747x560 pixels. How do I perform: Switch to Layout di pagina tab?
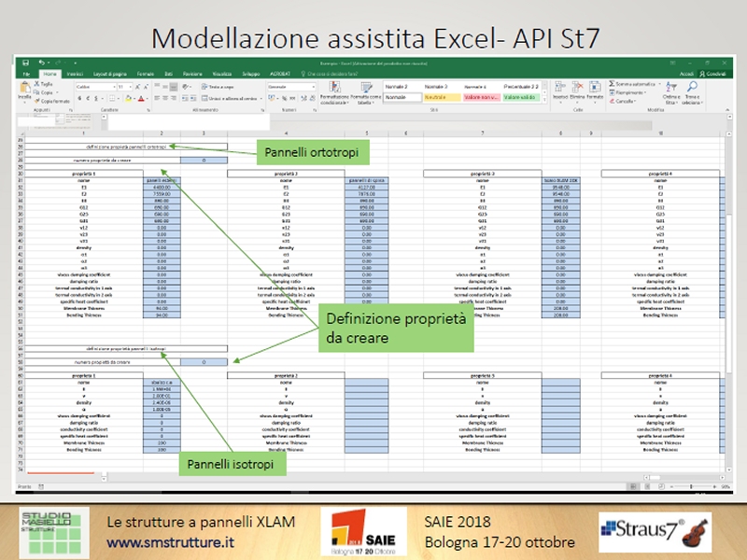[x=110, y=73]
